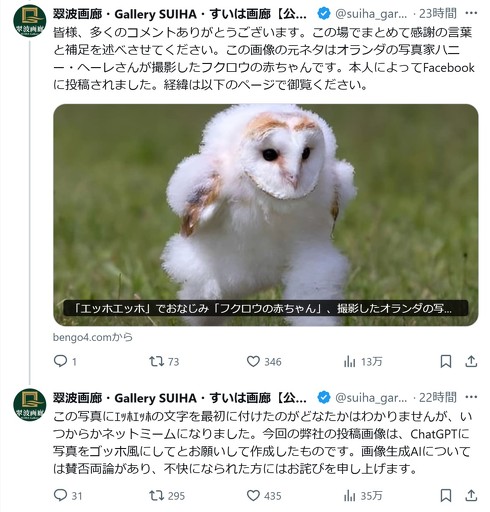Open the 22時間 timestamp of second tweet
The image size is (490, 512).
pos(438,397)
